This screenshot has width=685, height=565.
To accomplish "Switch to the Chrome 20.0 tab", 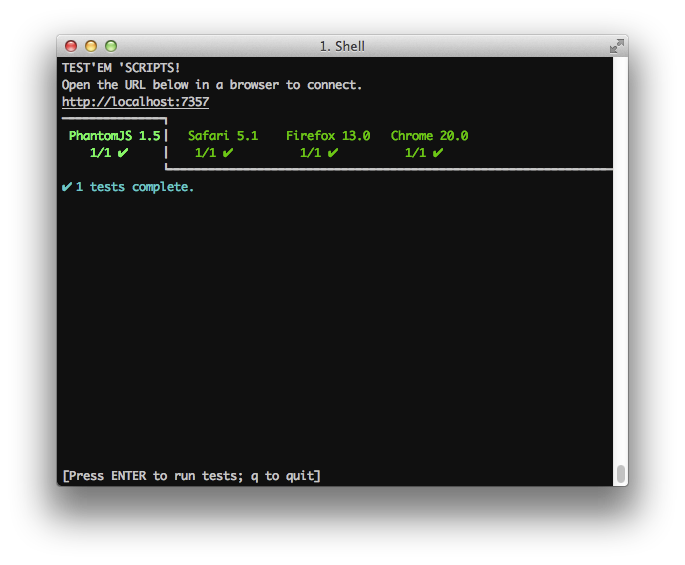I will [x=429, y=136].
